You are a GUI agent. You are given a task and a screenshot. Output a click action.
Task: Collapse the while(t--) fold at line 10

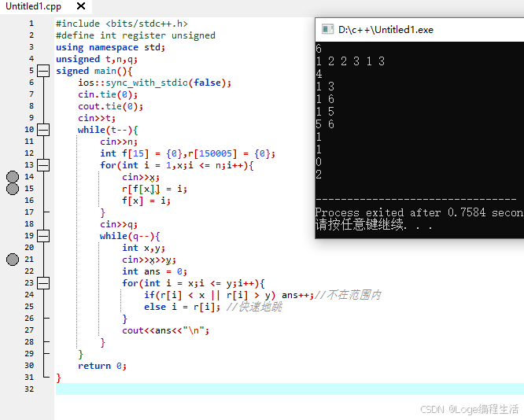43,130
